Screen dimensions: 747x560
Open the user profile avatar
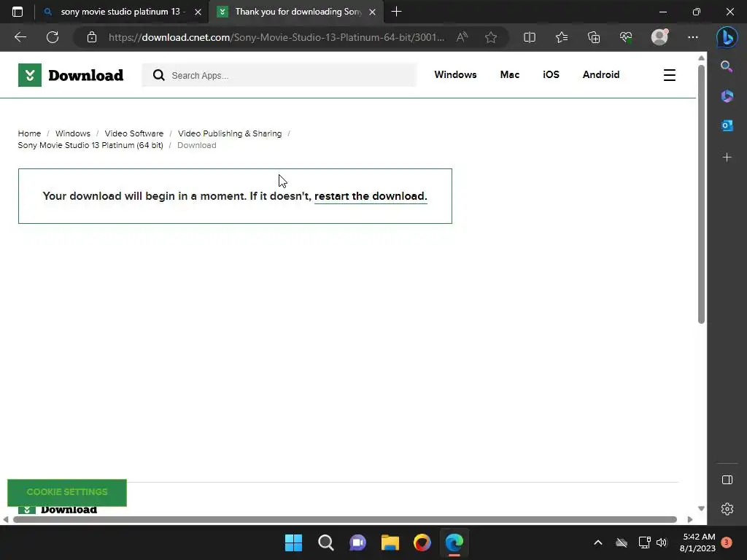pos(659,37)
